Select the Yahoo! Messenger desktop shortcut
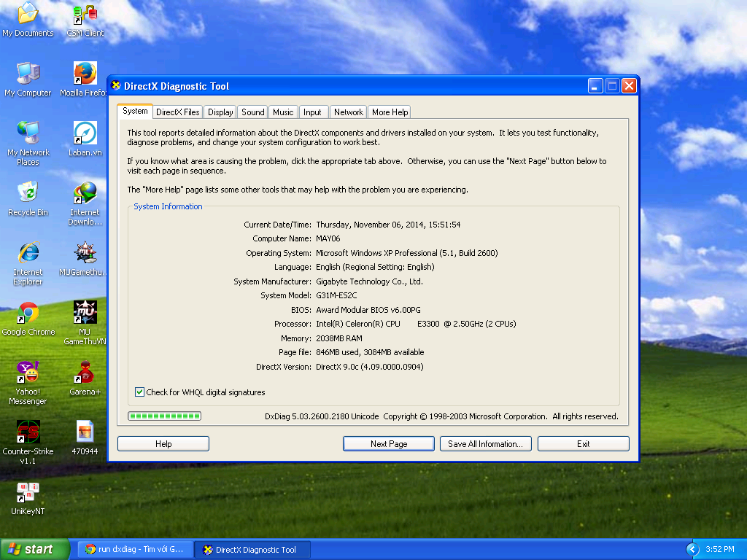 click(28, 383)
